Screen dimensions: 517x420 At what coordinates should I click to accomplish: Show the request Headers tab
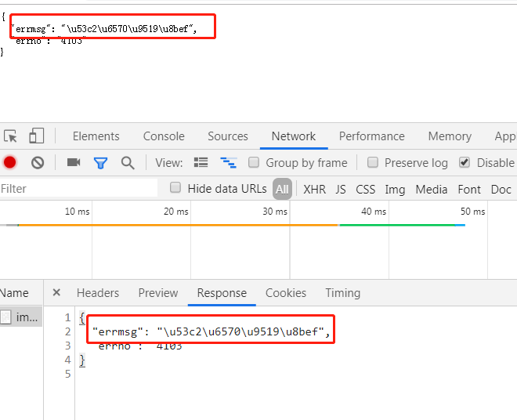[x=98, y=292]
